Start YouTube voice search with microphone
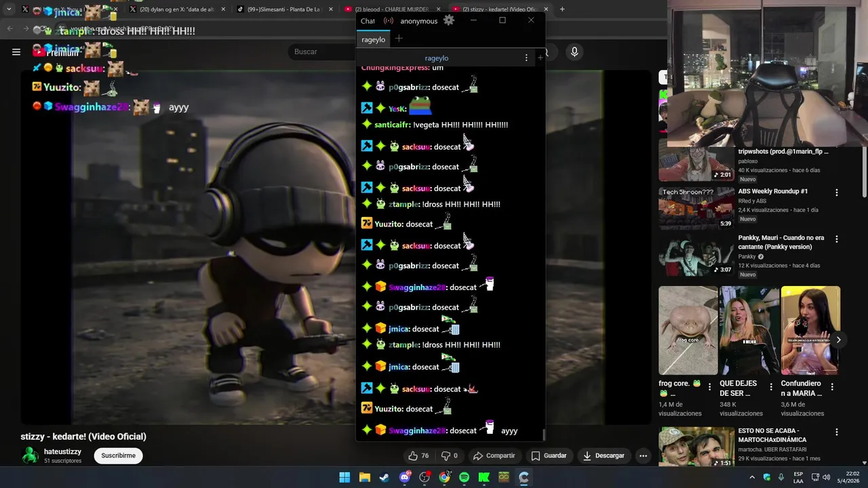 click(574, 52)
